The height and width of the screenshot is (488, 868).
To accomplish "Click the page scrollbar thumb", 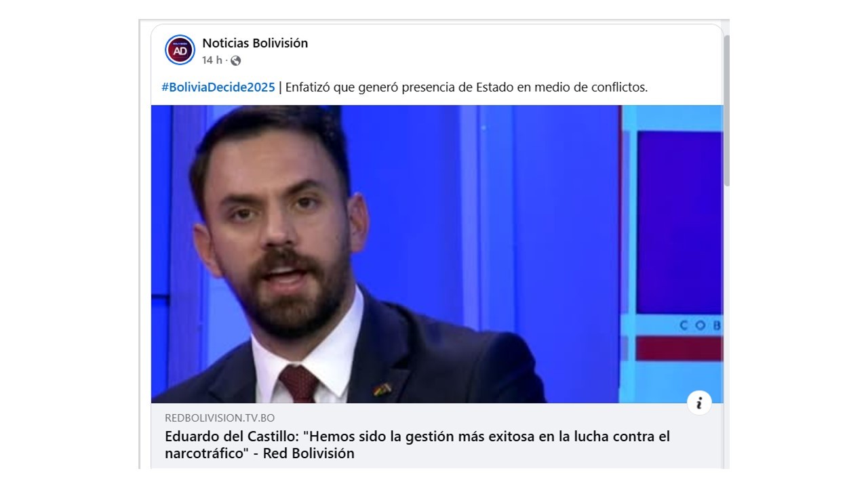I will pyautogui.click(x=726, y=108).
